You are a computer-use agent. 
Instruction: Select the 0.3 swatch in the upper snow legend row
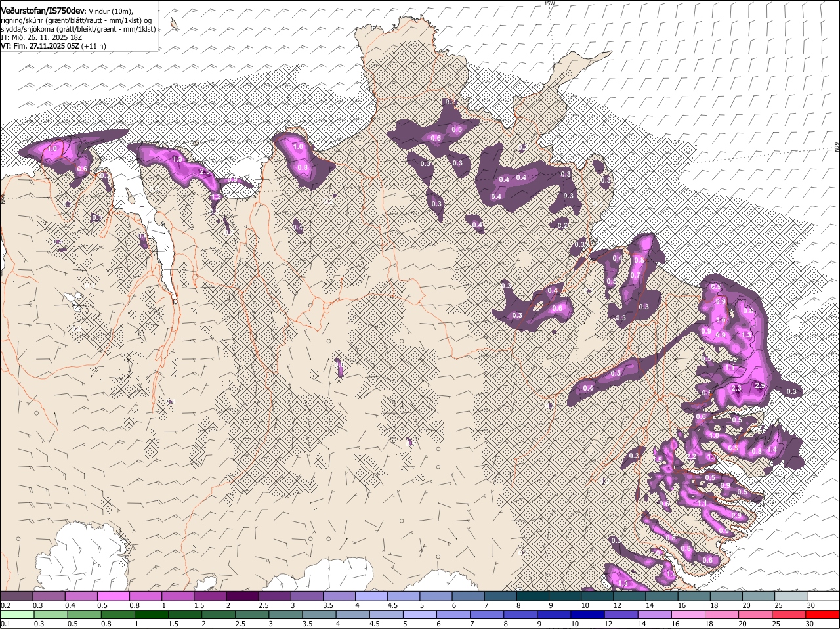coord(49,596)
